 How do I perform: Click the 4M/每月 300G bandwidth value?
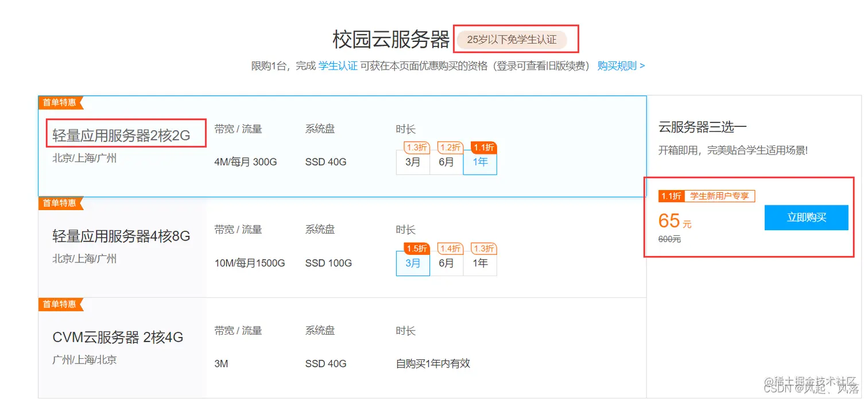tap(246, 162)
